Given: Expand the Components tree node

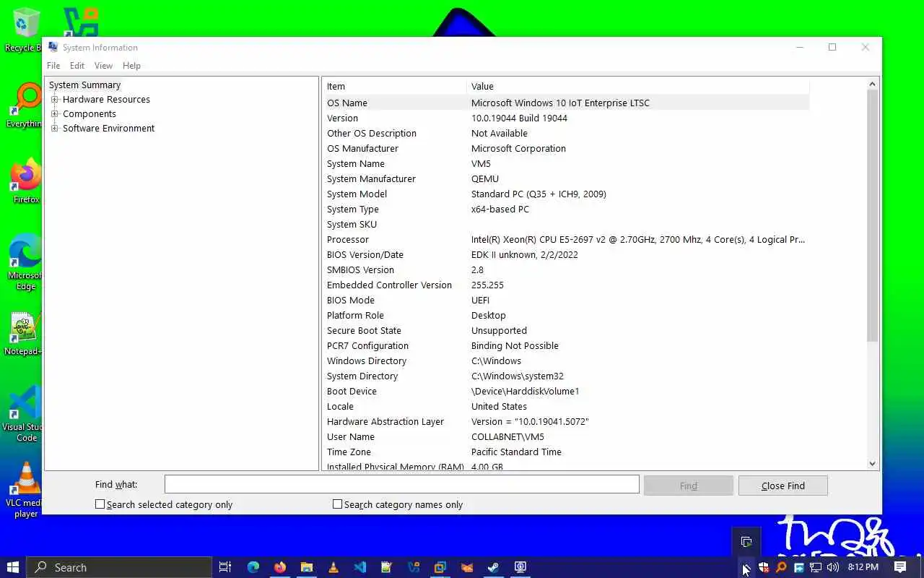Looking at the screenshot, I should pos(54,114).
